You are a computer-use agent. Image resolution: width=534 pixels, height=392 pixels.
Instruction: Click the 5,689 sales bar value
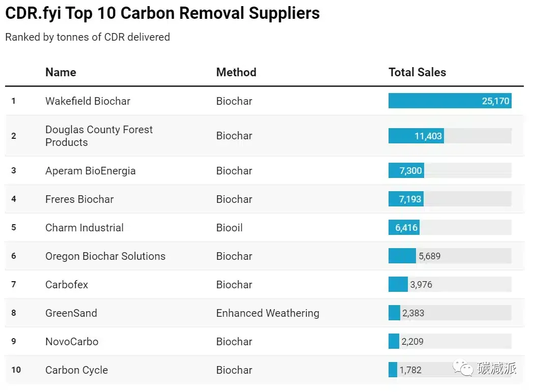(429, 256)
